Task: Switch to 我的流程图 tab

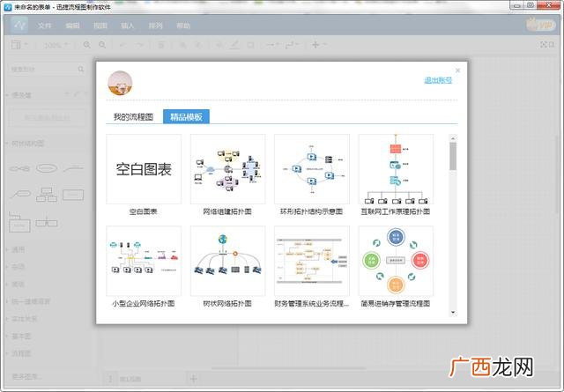Action: click(x=133, y=117)
